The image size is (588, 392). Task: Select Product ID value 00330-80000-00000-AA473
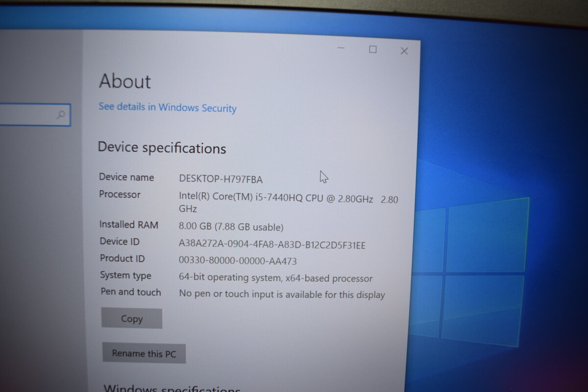(x=238, y=261)
